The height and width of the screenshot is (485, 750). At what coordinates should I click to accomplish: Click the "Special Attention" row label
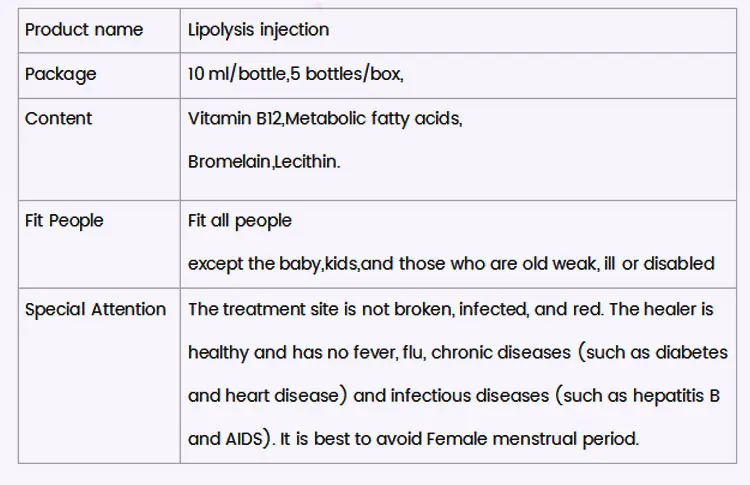coord(95,309)
